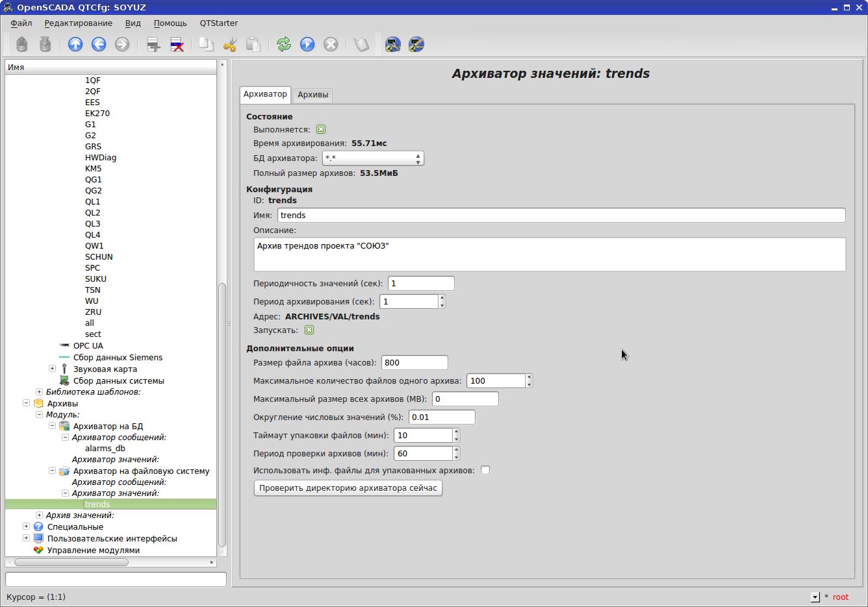Add a new item via the toolbar icon
Screen dimensions: 868x607
[x=153, y=44]
